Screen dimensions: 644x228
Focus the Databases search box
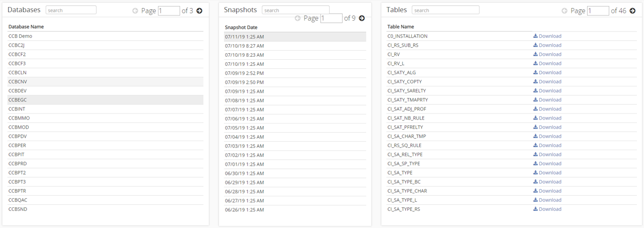coord(71,10)
